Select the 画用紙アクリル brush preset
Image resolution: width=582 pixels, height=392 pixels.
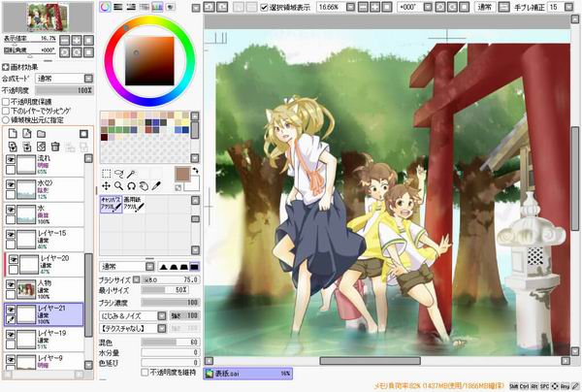pos(134,204)
